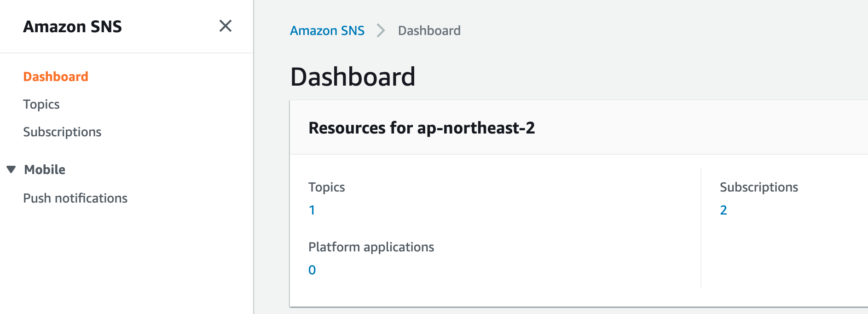Open Dashboard in the sidebar
The width and height of the screenshot is (868, 314).
pos(56,76)
